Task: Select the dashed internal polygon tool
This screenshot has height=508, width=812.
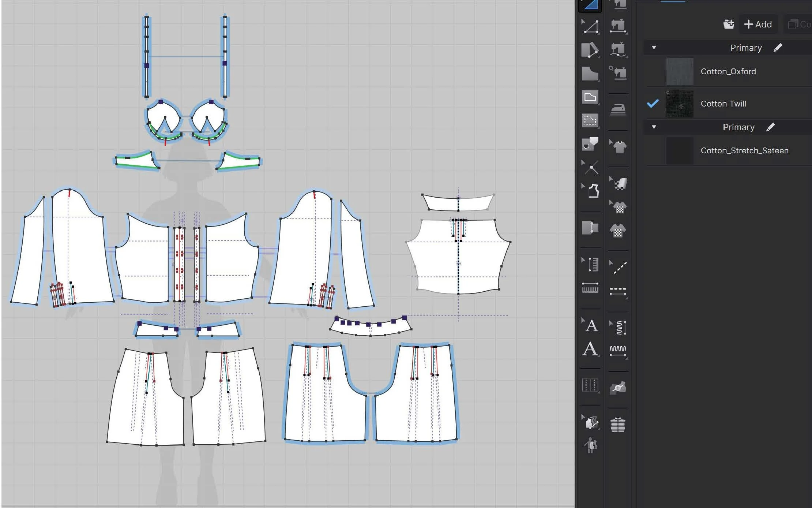Action: click(590, 120)
